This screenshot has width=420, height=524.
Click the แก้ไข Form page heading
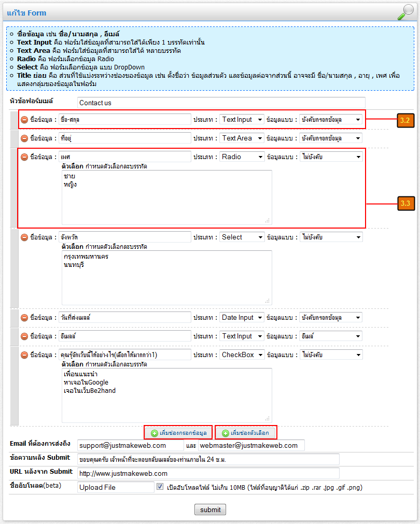tap(26, 13)
